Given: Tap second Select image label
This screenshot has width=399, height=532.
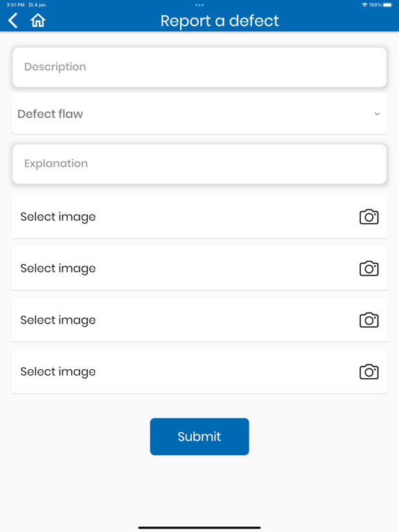Looking at the screenshot, I should [x=58, y=268].
